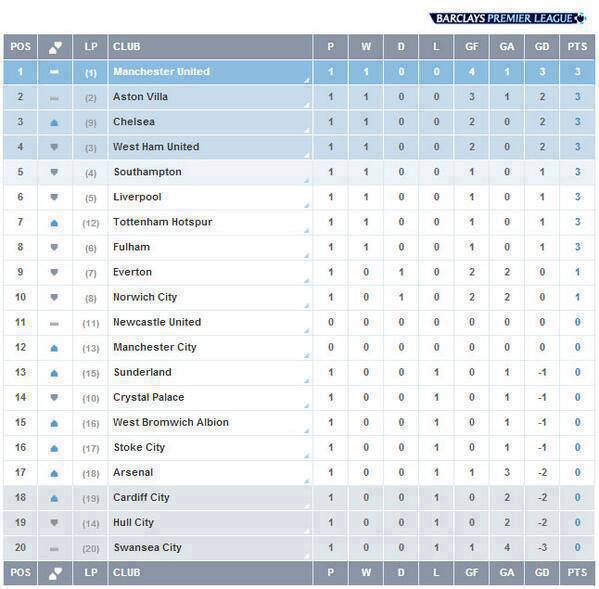Viewport: 599px width, 589px height.
Task: Click Chelsea's blue up-arrow movement icon
Action: [x=54, y=123]
